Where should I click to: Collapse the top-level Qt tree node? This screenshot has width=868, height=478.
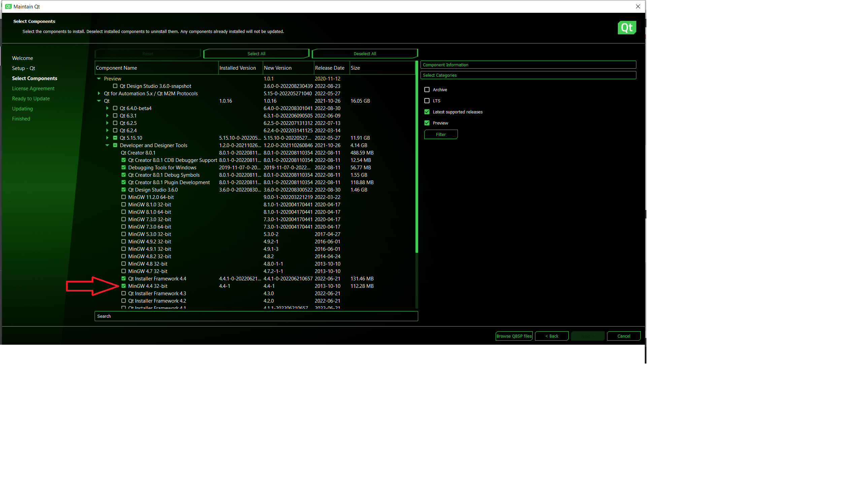[99, 101]
